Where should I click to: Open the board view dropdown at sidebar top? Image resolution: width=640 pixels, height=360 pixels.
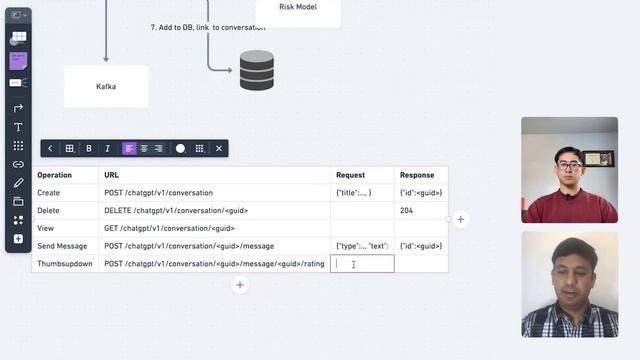[x=18, y=15]
